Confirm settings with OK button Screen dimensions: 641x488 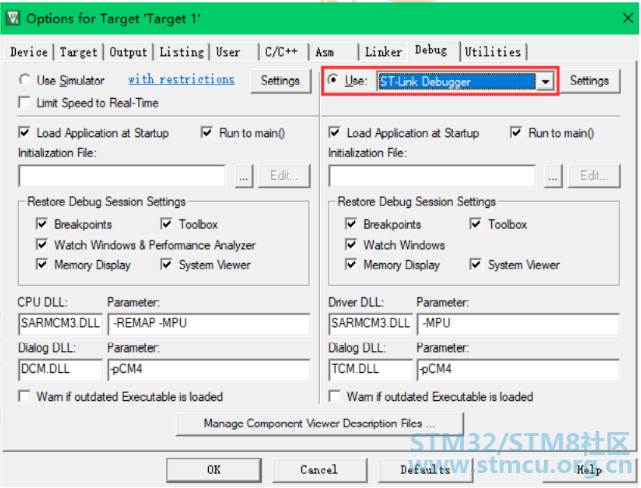tap(213, 470)
